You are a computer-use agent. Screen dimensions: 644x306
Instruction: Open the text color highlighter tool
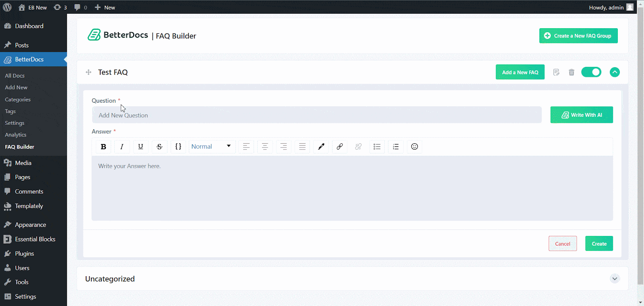click(x=321, y=147)
